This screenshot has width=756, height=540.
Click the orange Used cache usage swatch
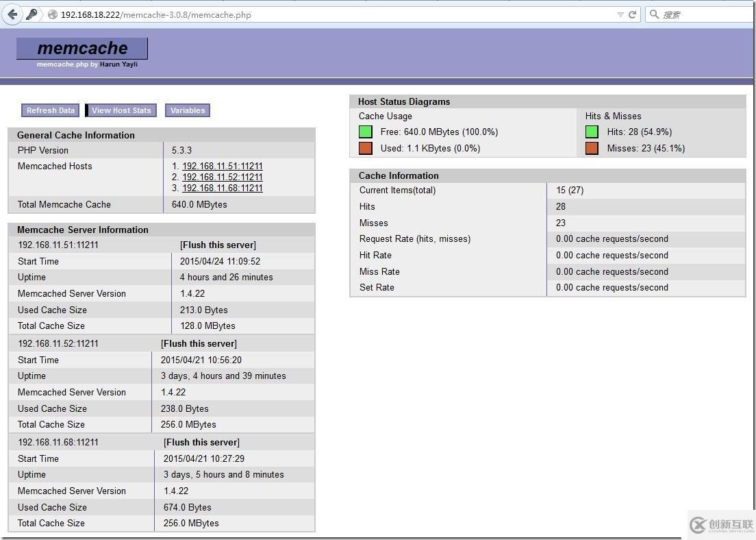tap(366, 148)
